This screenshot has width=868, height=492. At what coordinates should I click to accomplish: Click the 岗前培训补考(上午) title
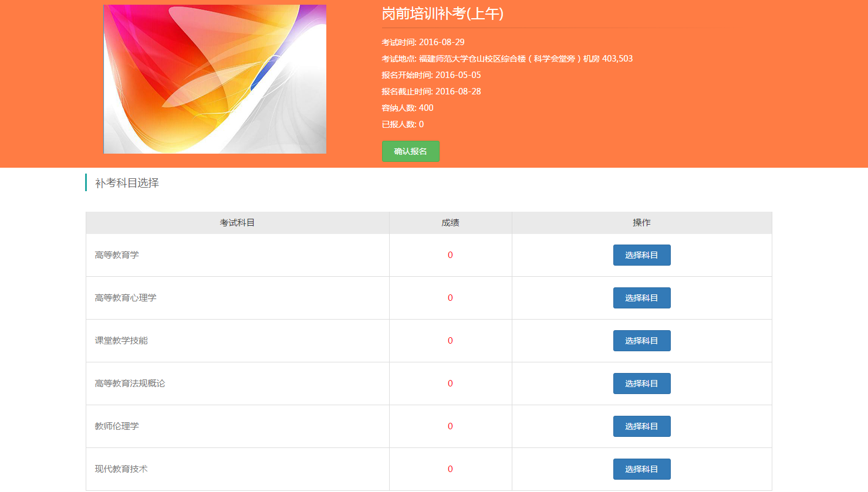[x=443, y=14]
